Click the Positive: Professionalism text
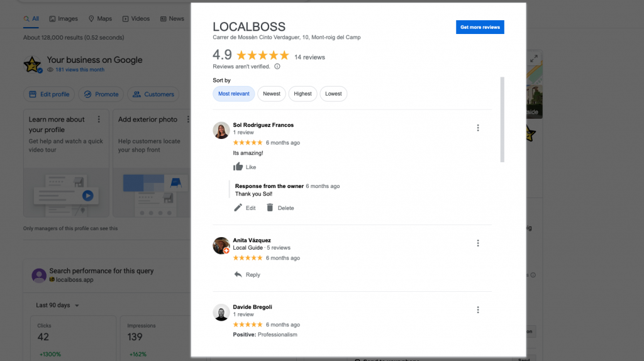Viewport: 644px width, 361px height. [265, 335]
